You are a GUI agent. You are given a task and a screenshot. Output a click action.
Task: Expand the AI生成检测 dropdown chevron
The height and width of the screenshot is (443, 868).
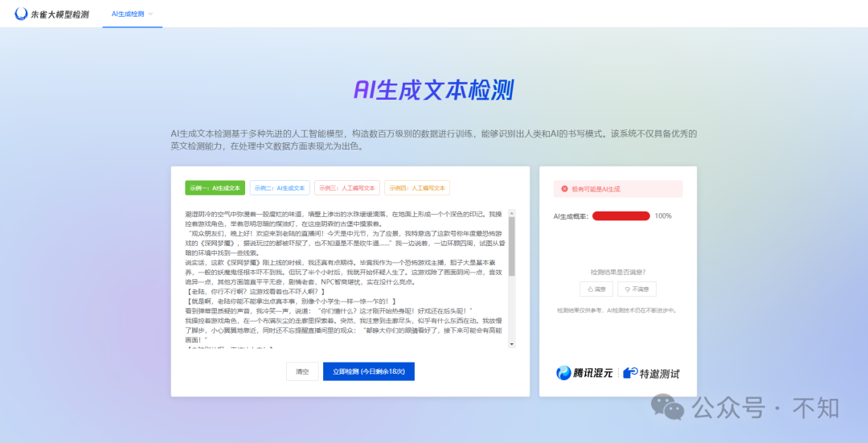150,14
